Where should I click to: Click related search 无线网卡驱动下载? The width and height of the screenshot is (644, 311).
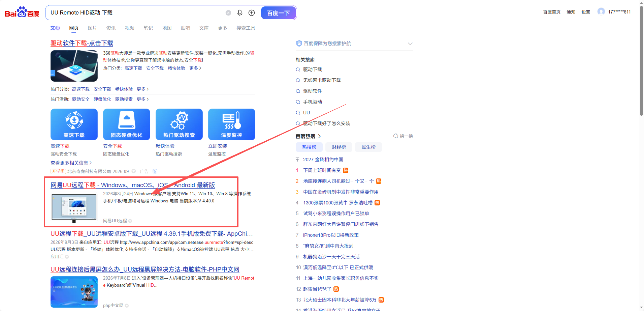[322, 80]
